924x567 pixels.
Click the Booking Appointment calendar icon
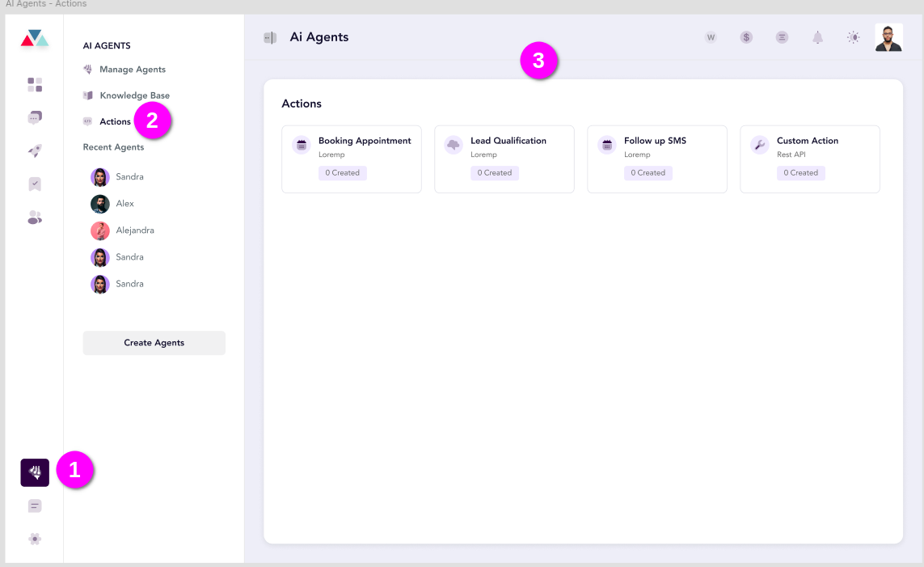[x=301, y=145]
